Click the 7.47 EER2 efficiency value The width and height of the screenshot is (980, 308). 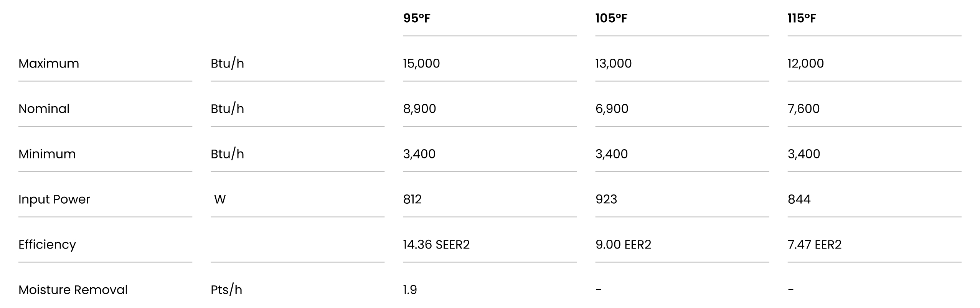coord(815,244)
